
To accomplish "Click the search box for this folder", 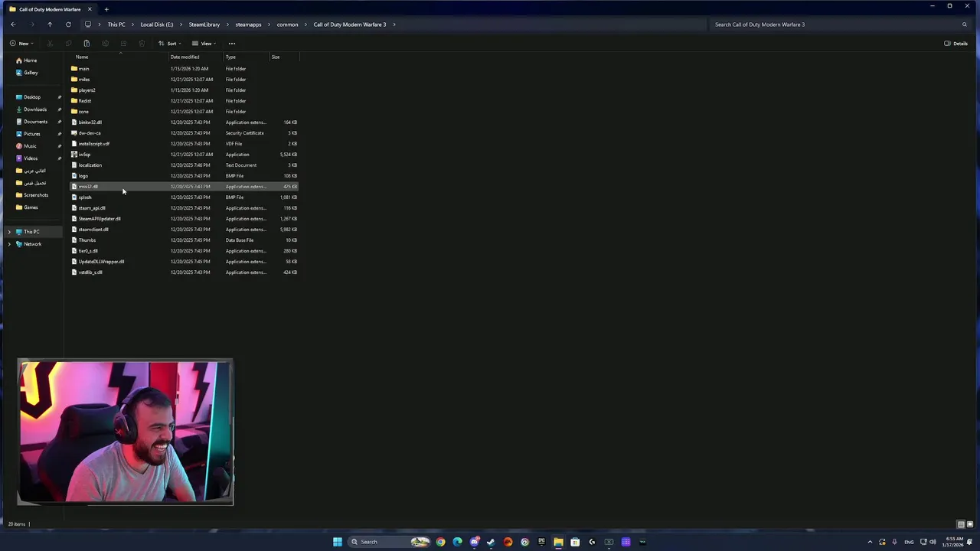I will coord(838,24).
